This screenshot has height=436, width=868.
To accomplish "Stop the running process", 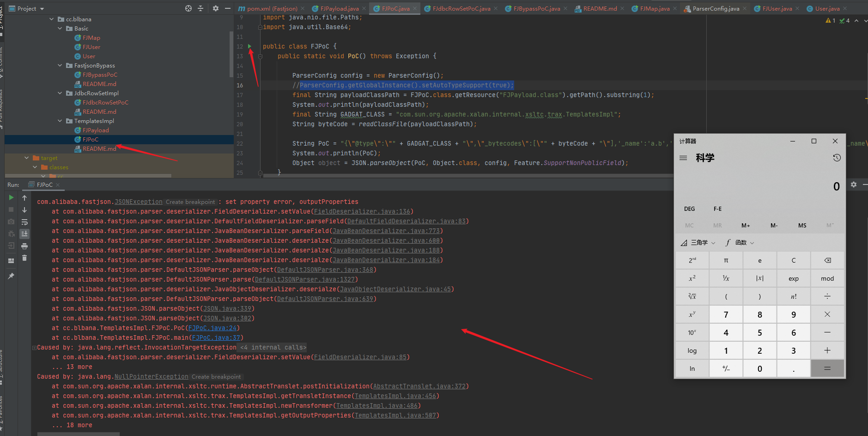I will point(11,209).
